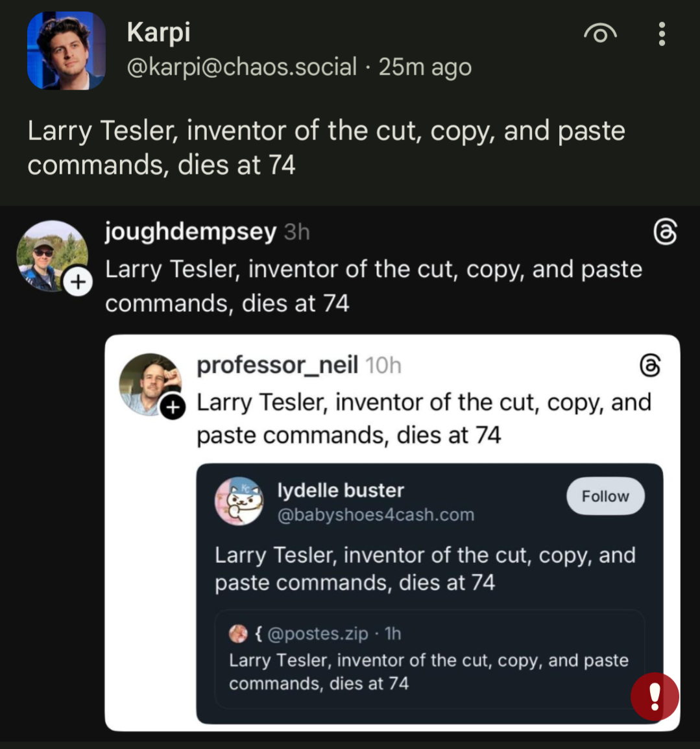Image resolution: width=700 pixels, height=749 pixels.
Task: Tap the lydelle buster display name
Action: point(341,490)
